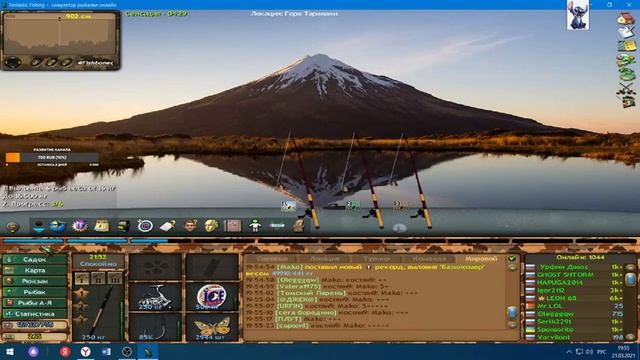Click the empty slot above ICE line
This screenshot has height=360, width=640.
[212, 266]
